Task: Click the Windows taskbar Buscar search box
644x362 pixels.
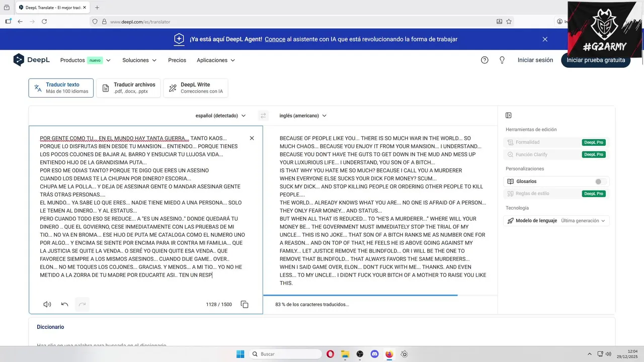Action: point(285,354)
